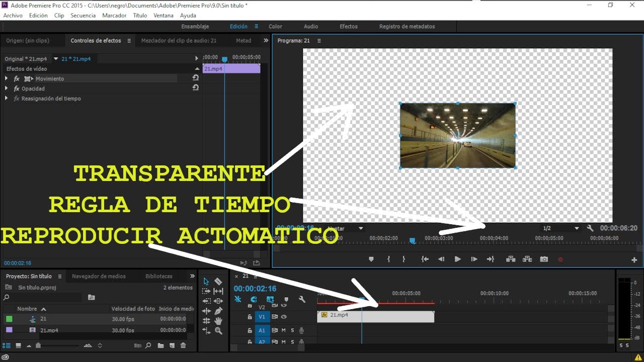The height and width of the screenshot is (362, 644).
Task: Select the Pen tool in tools panel
Action: [x=218, y=311]
